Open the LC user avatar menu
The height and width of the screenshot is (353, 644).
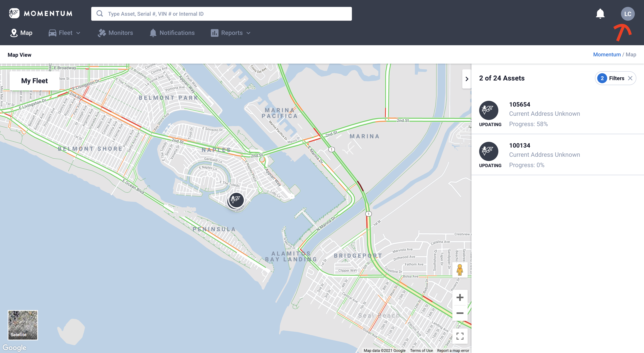tap(628, 14)
